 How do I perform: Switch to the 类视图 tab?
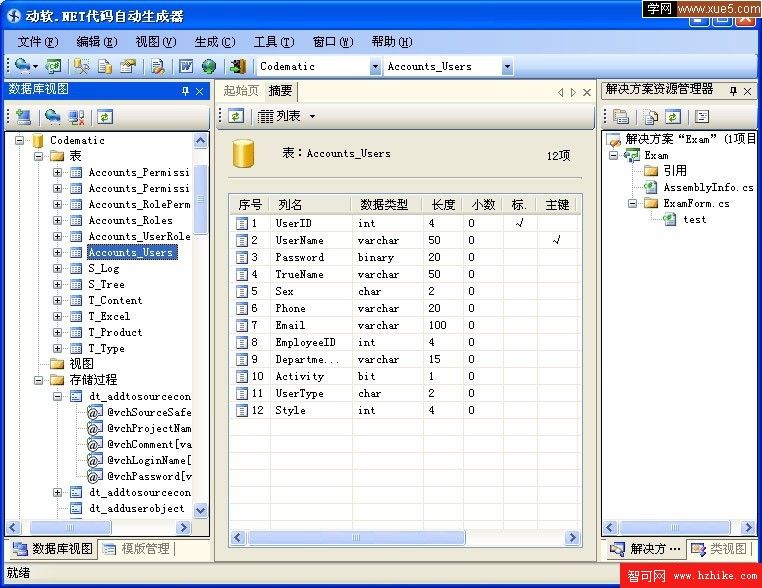[x=719, y=549]
